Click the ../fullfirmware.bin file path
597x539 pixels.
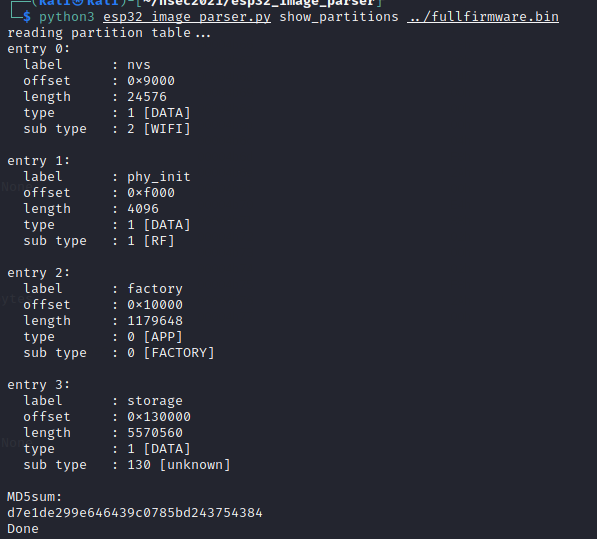(483, 17)
